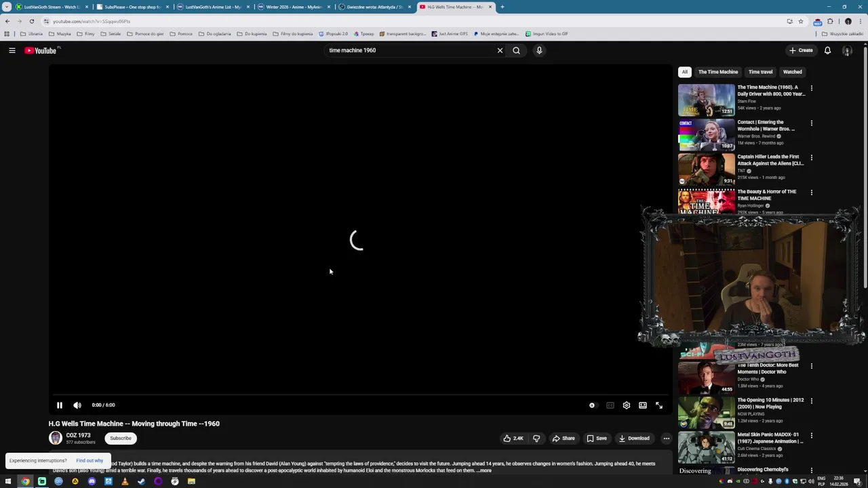Open the Seriale bookmarks folder
The image size is (868, 488).
[x=111, y=34]
